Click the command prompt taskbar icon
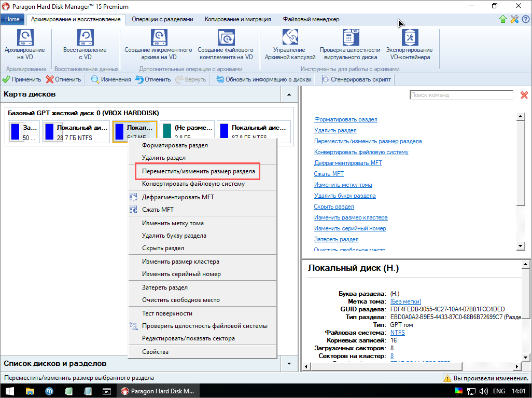Image resolution: width=532 pixels, height=398 pixels. coord(106,391)
